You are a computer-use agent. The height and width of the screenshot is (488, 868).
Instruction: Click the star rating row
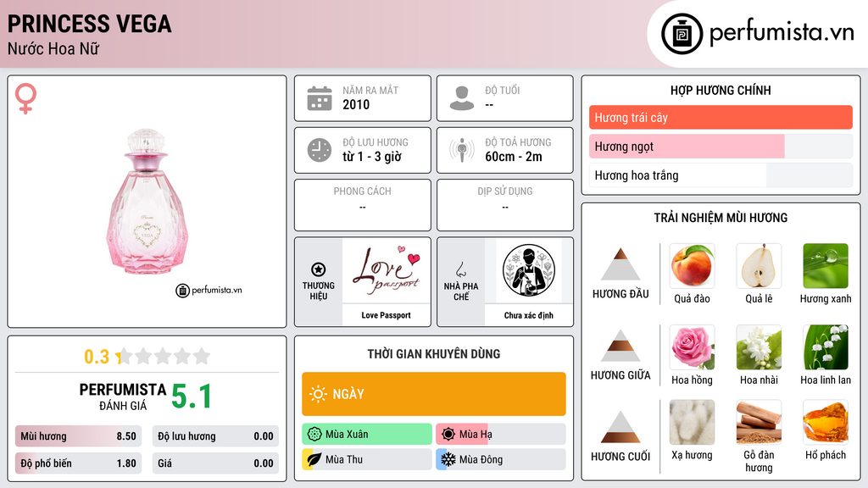164,356
